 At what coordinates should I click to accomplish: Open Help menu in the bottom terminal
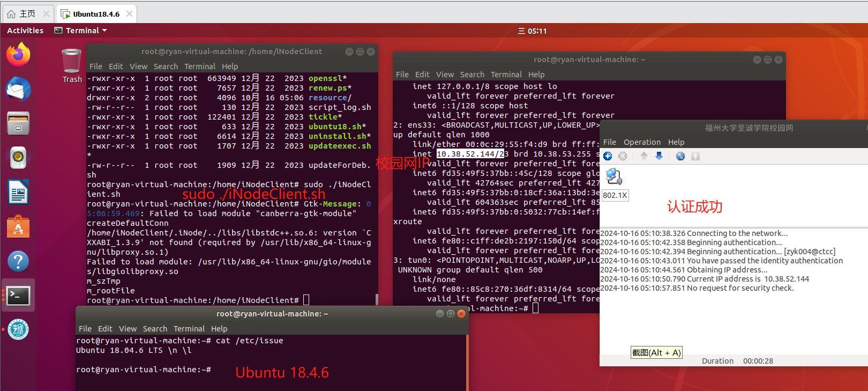pyautogui.click(x=219, y=329)
